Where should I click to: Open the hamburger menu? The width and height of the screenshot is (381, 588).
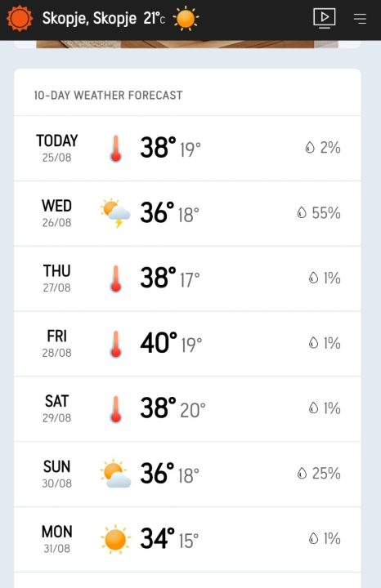360,19
